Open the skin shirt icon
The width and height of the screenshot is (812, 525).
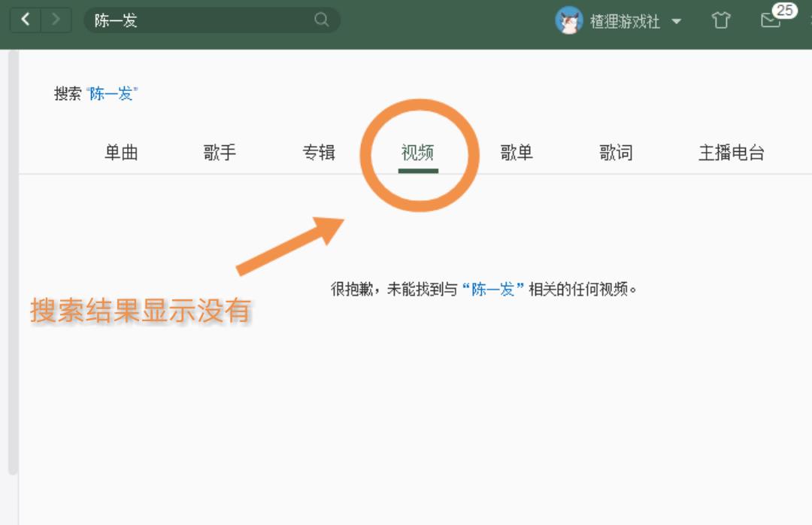[x=721, y=21]
